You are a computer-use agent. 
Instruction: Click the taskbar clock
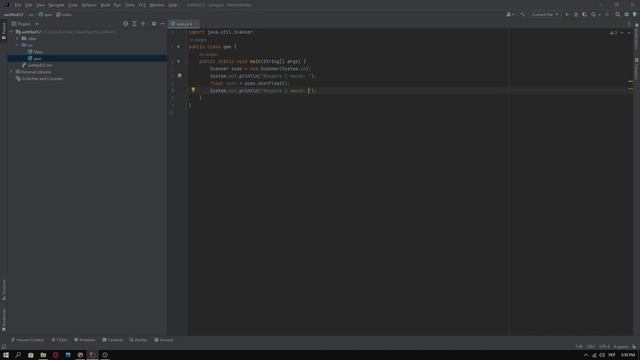pyautogui.click(x=628, y=355)
